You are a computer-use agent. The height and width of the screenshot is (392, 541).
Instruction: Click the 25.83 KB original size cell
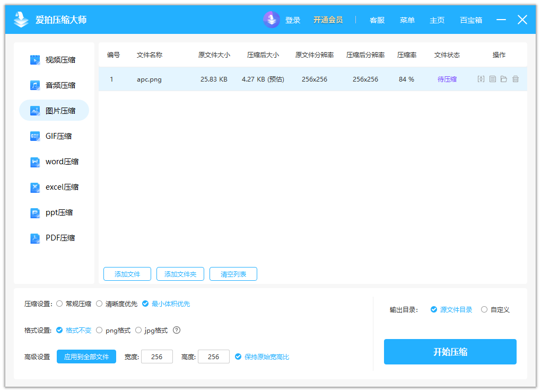(214, 79)
